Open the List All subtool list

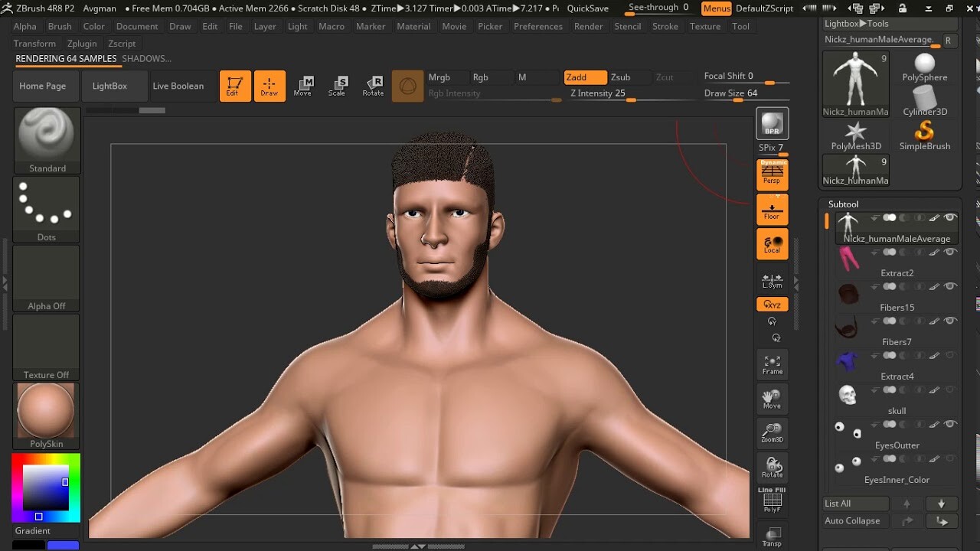coord(854,503)
